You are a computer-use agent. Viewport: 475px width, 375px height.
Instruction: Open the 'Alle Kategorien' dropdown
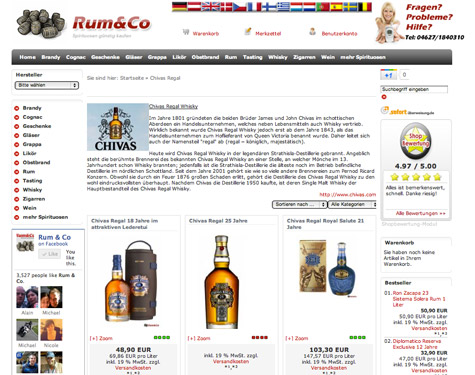353,204
